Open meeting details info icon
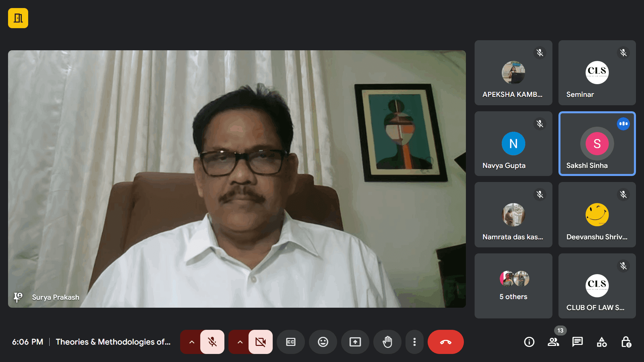Screen dimensions: 644x362 click(529, 342)
